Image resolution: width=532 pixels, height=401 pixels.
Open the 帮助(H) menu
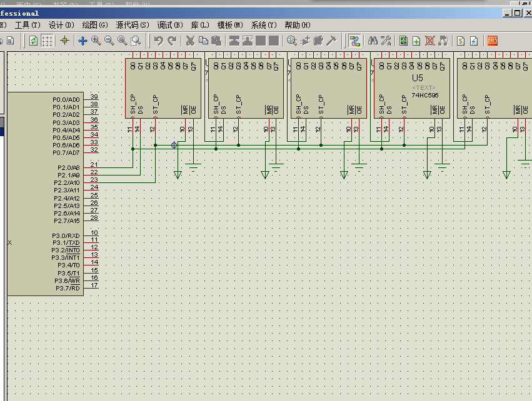pos(297,25)
